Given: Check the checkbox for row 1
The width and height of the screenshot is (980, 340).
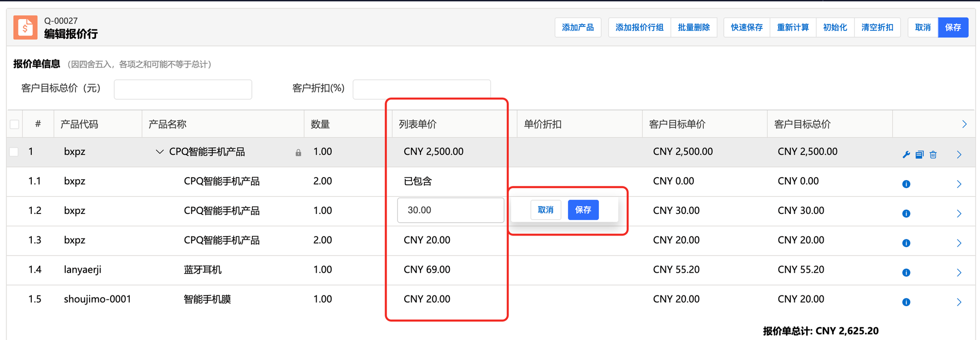Looking at the screenshot, I should coord(15,152).
